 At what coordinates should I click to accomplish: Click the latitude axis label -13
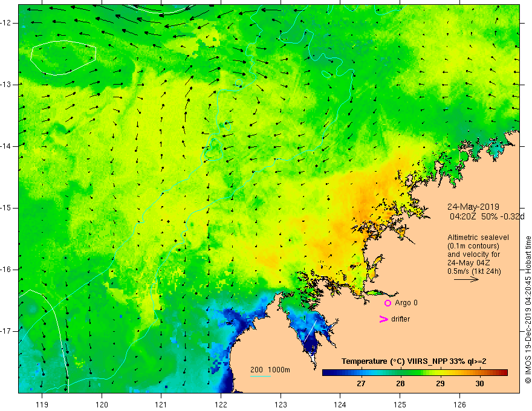click(6, 85)
